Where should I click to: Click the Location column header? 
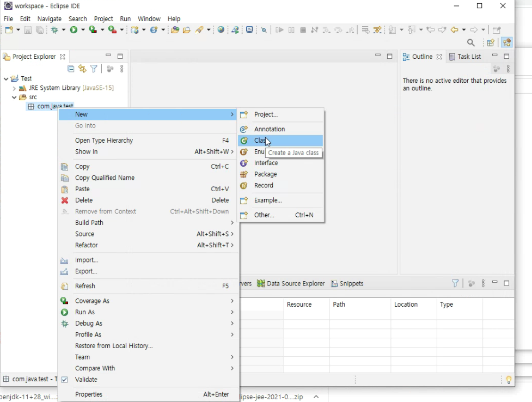click(x=414, y=304)
